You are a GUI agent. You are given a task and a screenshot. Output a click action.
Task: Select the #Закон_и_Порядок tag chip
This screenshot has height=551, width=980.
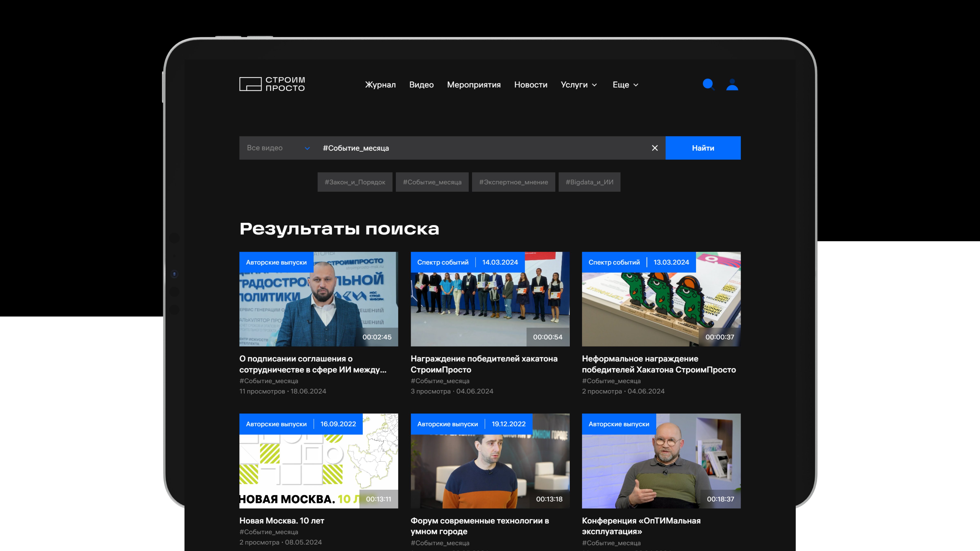tap(355, 182)
